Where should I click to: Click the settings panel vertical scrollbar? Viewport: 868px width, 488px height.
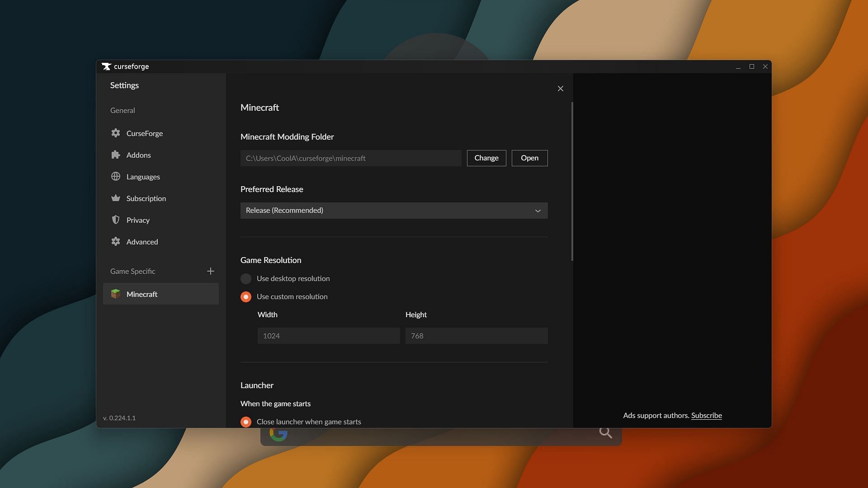(572, 181)
